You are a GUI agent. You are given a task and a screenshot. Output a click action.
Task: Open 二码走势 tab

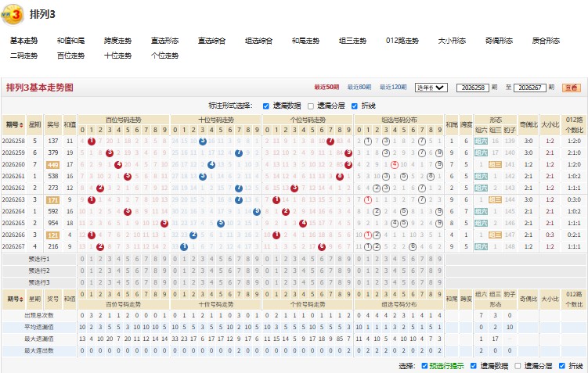pyautogui.click(x=24, y=56)
